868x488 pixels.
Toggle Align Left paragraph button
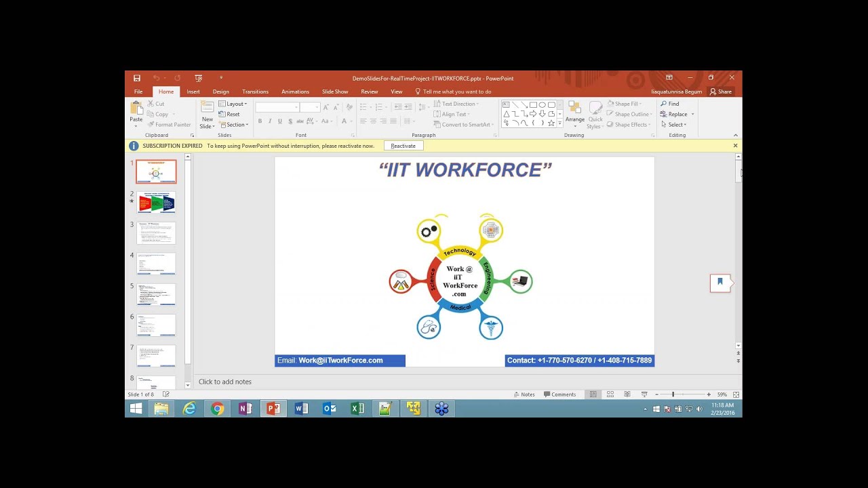coord(363,121)
